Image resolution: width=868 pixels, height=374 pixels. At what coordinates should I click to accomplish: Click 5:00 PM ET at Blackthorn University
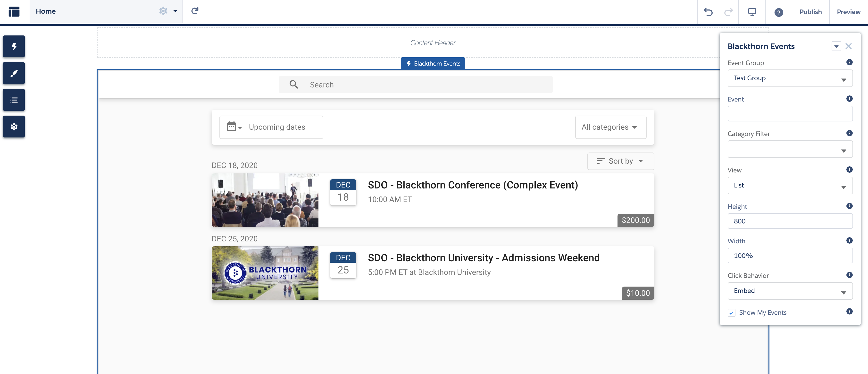(429, 272)
